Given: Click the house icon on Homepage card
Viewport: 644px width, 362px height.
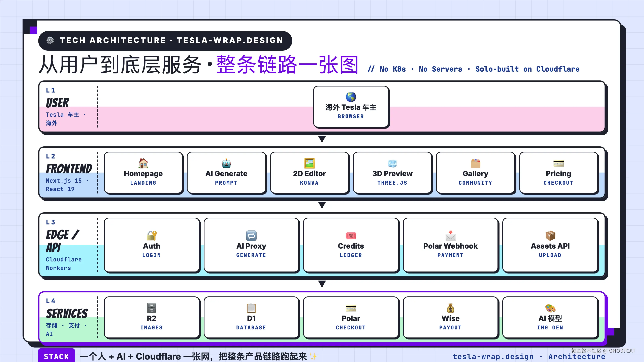Looking at the screenshot, I should [x=143, y=163].
